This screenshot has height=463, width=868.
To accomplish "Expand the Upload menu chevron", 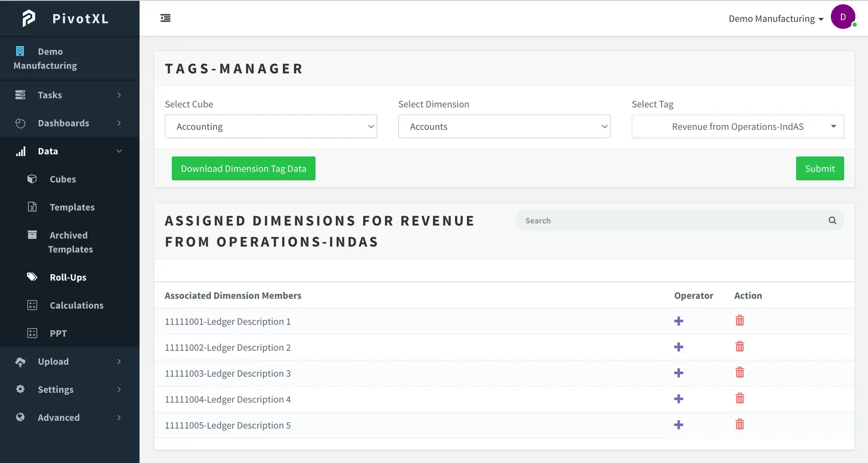I will tap(119, 361).
